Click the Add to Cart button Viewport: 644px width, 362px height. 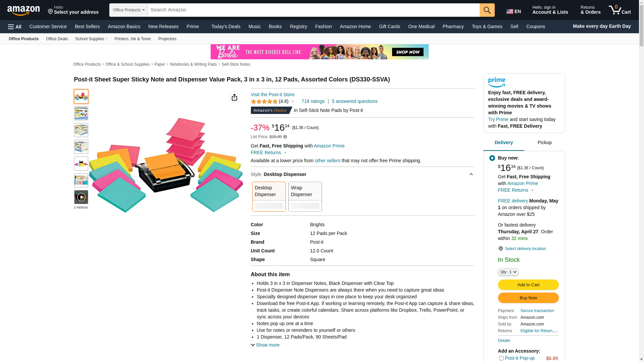coord(528,285)
